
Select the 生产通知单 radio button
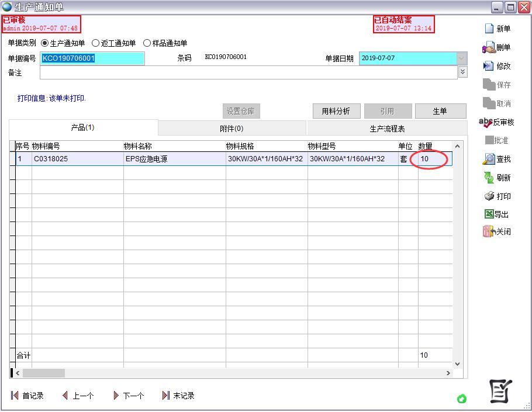[x=45, y=43]
